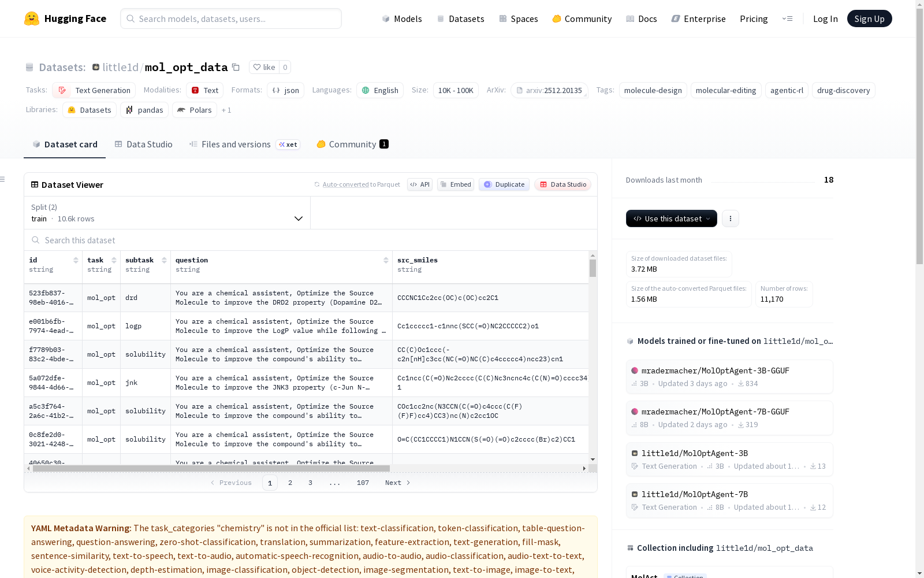Viewport: 924px width, 578px height.
Task: Sort by the task column sort icon
Action: (x=114, y=260)
